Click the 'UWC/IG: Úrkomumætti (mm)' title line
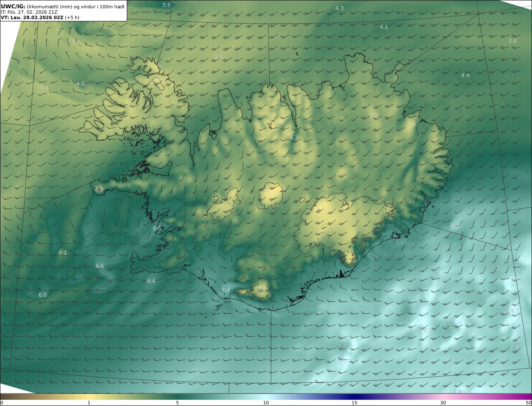Screen dimensions: 532x406 click(x=63, y=6)
